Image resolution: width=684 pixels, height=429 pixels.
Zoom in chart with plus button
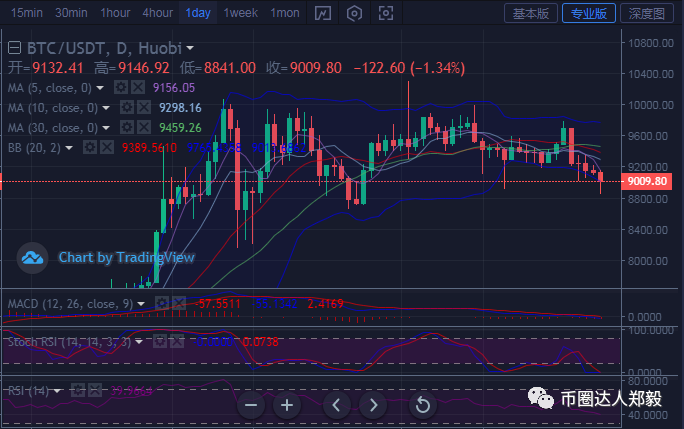(x=287, y=405)
